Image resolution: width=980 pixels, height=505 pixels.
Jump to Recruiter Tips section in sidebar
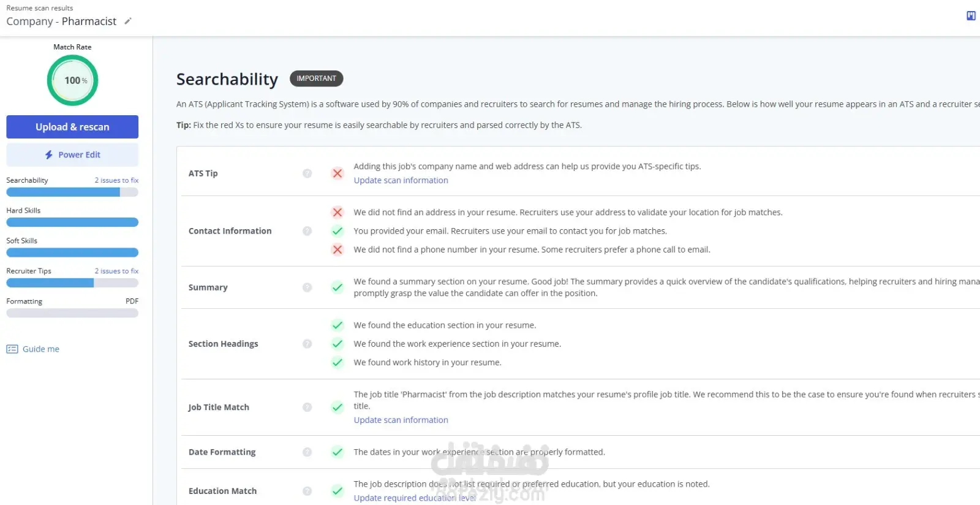pos(29,271)
